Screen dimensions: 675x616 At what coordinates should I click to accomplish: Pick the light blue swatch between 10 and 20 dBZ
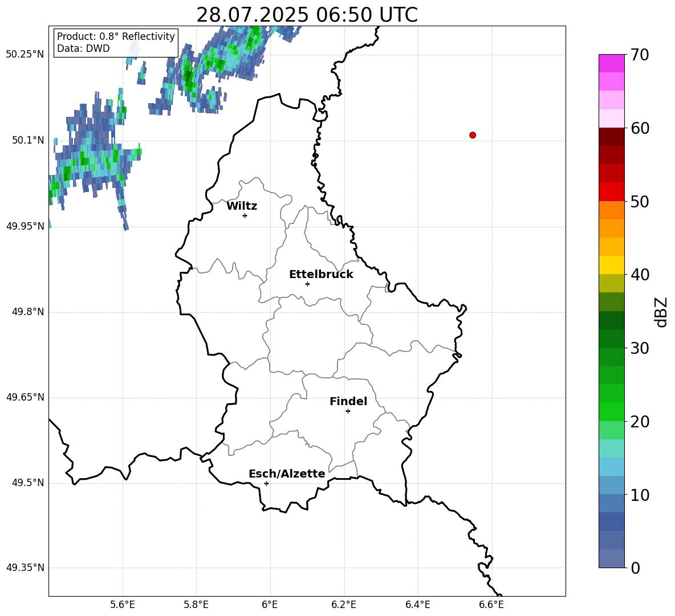click(612, 467)
